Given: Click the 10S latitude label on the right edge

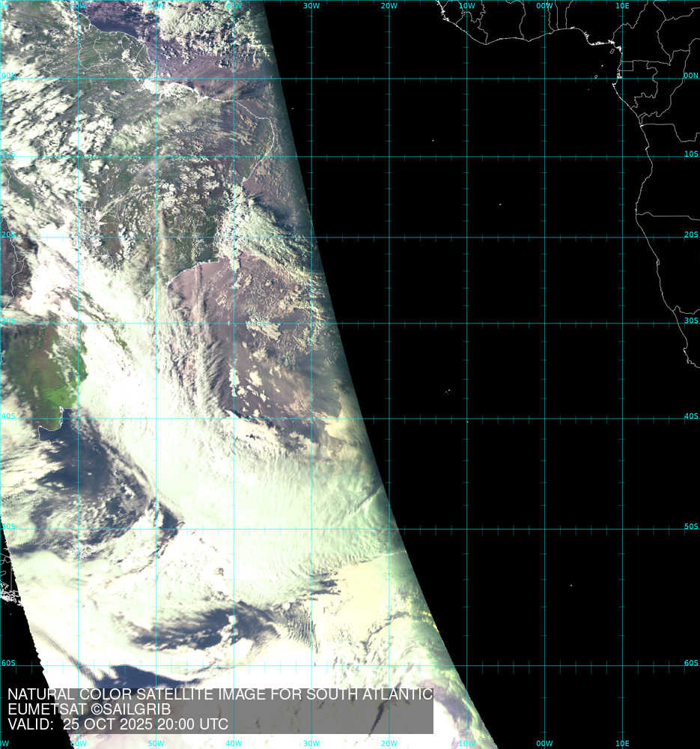Looking at the screenshot, I should 691,154.
